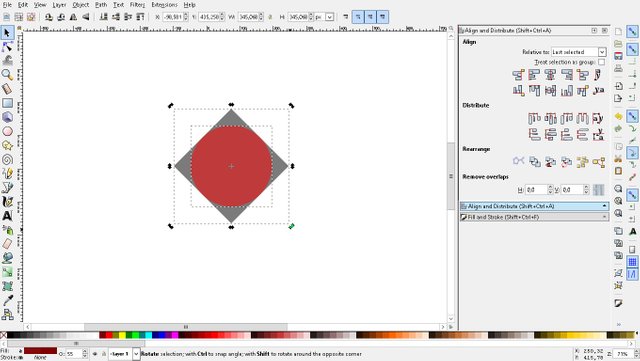Select the Node editing tool
640x361 pixels.
tap(7, 47)
